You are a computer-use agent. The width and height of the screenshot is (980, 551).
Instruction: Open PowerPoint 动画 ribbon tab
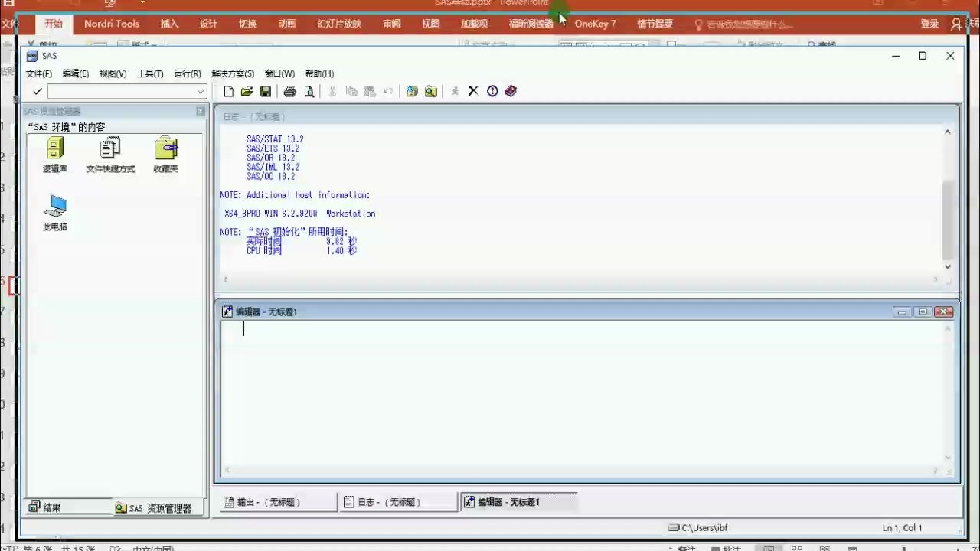pos(286,24)
